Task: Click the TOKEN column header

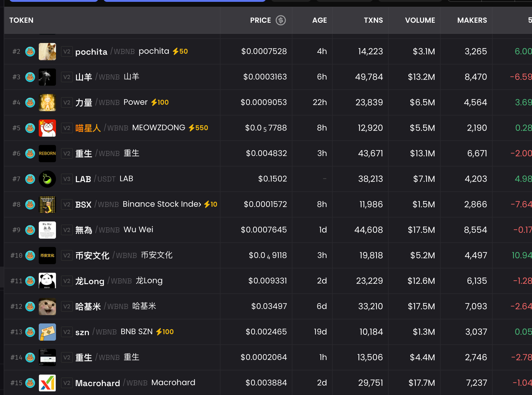Action: pyautogui.click(x=21, y=20)
